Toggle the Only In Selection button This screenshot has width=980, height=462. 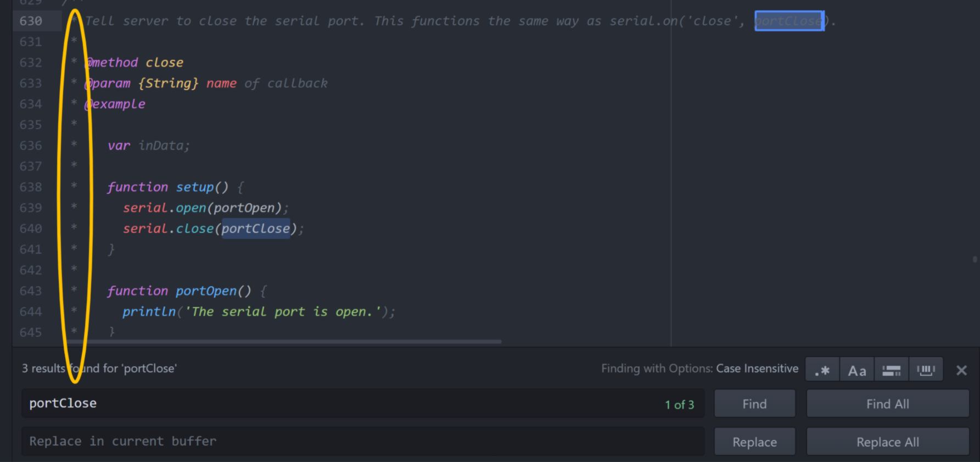click(891, 370)
